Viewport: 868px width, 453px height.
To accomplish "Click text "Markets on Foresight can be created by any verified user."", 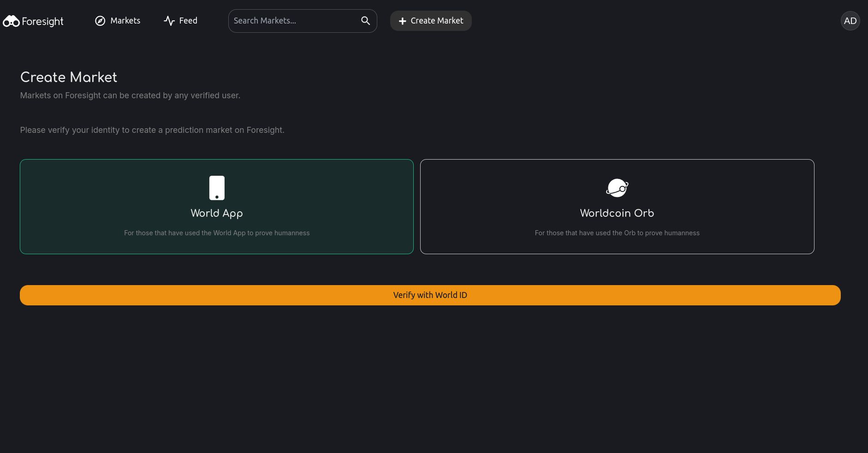I will [x=130, y=95].
